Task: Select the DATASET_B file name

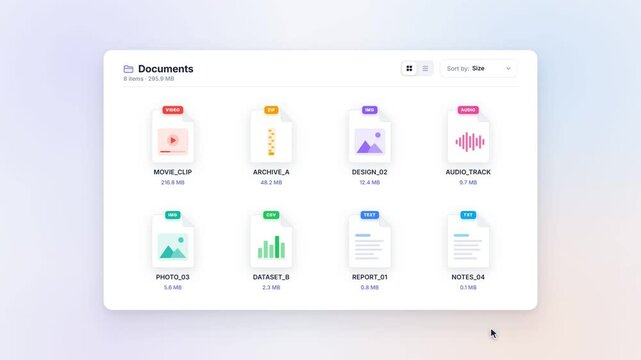Action: pos(271,277)
